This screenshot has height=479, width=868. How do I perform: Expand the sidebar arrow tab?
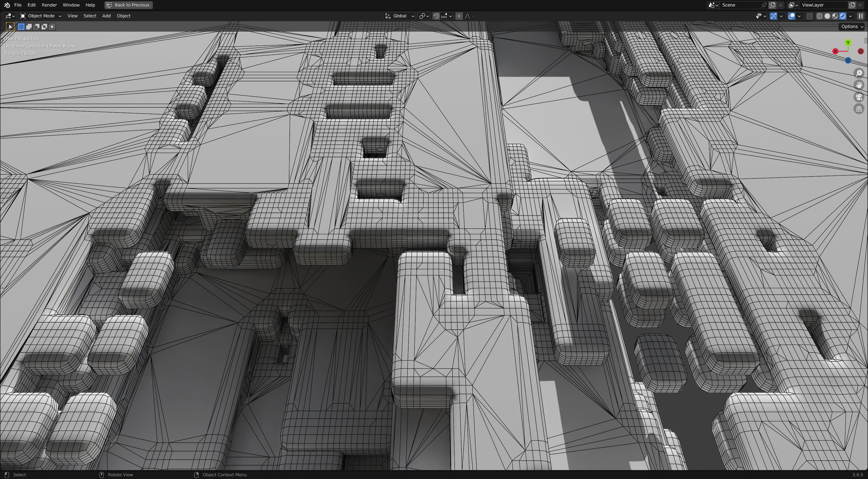[866, 41]
